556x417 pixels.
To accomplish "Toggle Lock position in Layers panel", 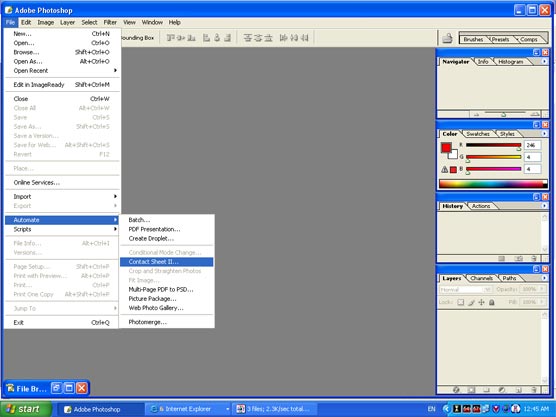I will click(x=481, y=302).
